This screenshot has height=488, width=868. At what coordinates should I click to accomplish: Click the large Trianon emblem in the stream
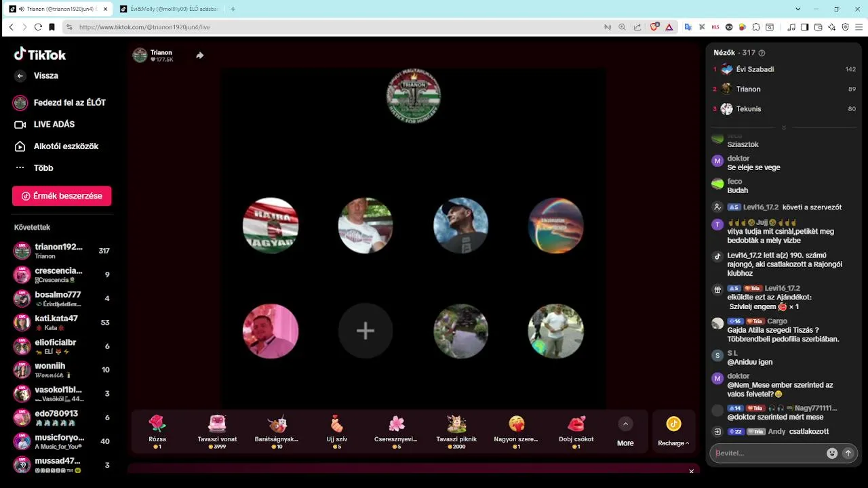pos(413,96)
